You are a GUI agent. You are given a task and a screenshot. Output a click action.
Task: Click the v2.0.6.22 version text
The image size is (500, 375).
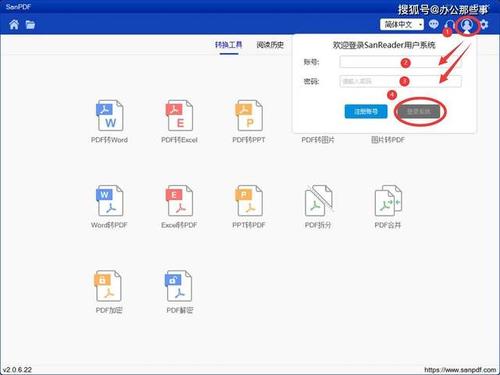(17, 370)
